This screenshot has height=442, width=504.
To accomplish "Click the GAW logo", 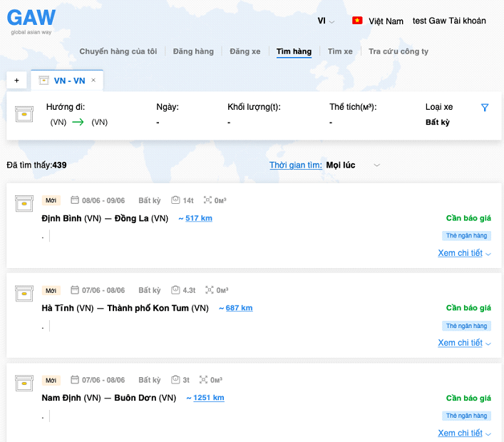I will [x=31, y=19].
